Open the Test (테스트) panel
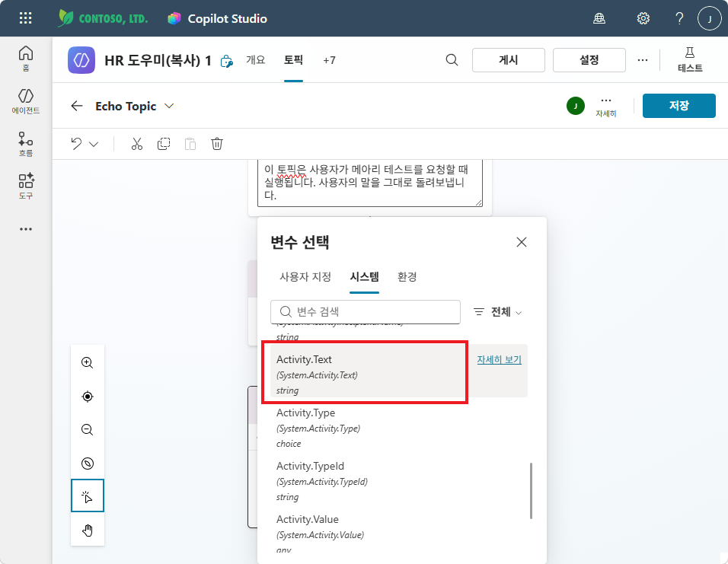Screen dimensions: 728x564 (690, 60)
